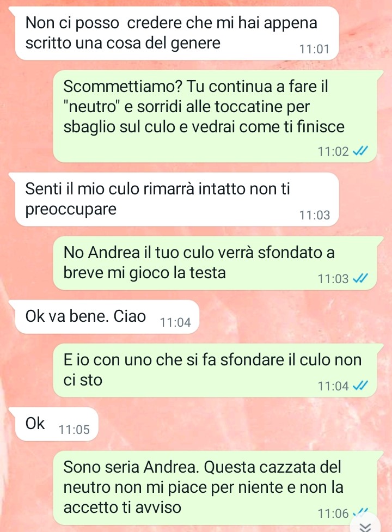Tap the 11:05 timestamp next to 'Ok'
The image size is (392, 532).
pos(74,430)
